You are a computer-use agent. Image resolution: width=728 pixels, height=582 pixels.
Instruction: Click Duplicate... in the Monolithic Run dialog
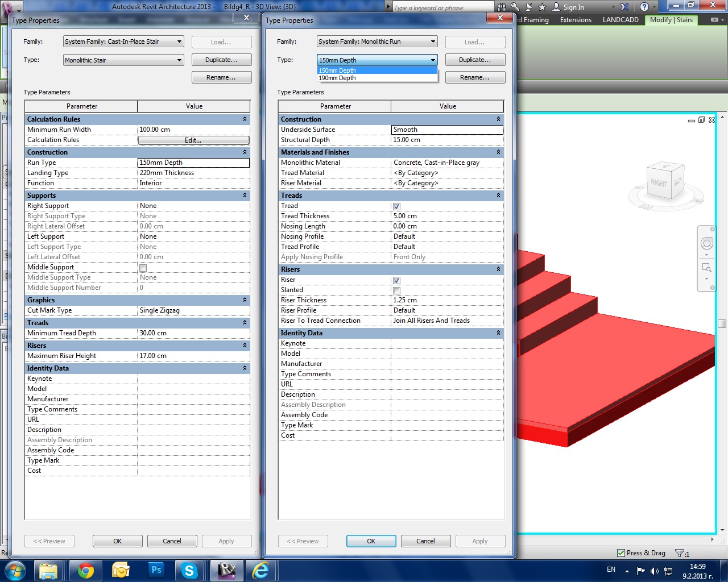pyautogui.click(x=475, y=60)
